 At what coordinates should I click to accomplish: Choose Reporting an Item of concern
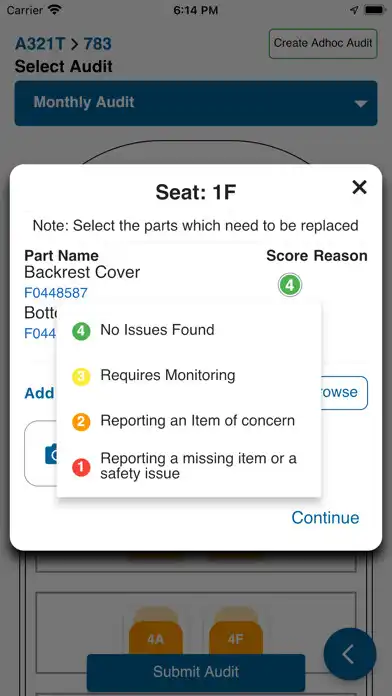(198, 420)
